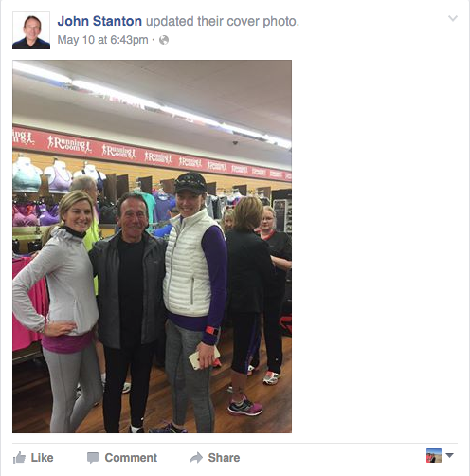Image resolution: width=470 pixels, height=476 pixels.
Task: Click the "updated their cover photo" text
Action: click(223, 21)
